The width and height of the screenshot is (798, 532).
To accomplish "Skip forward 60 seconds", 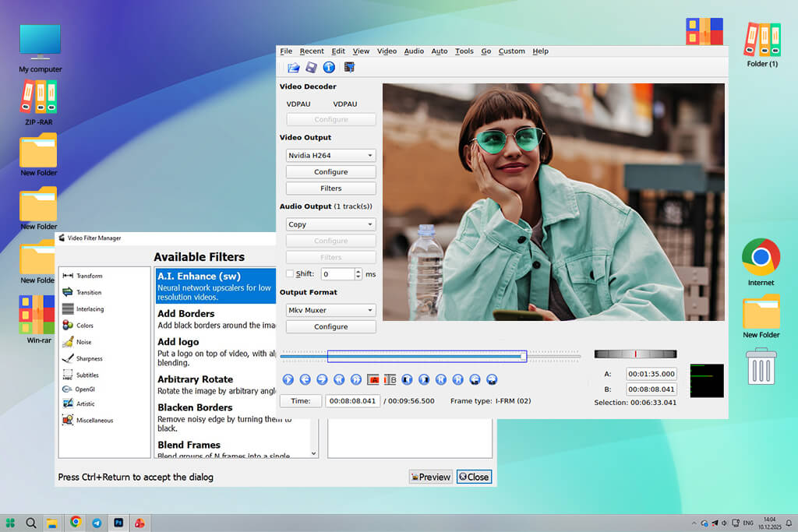I will [492, 379].
